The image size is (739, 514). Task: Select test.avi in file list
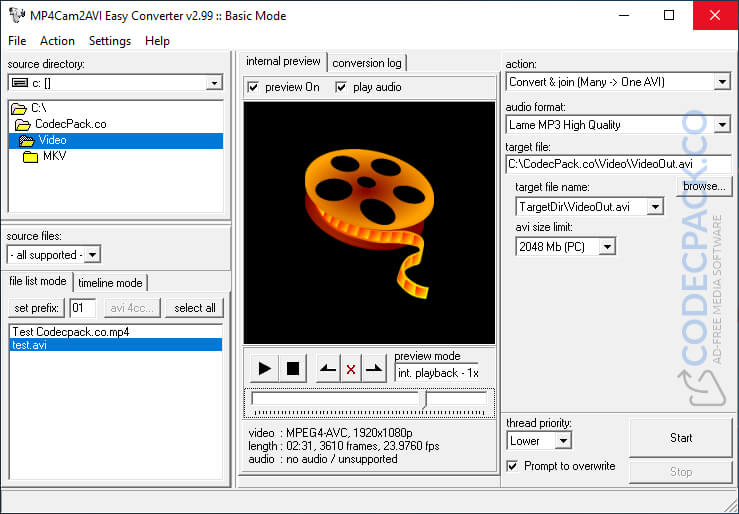[x=115, y=345]
